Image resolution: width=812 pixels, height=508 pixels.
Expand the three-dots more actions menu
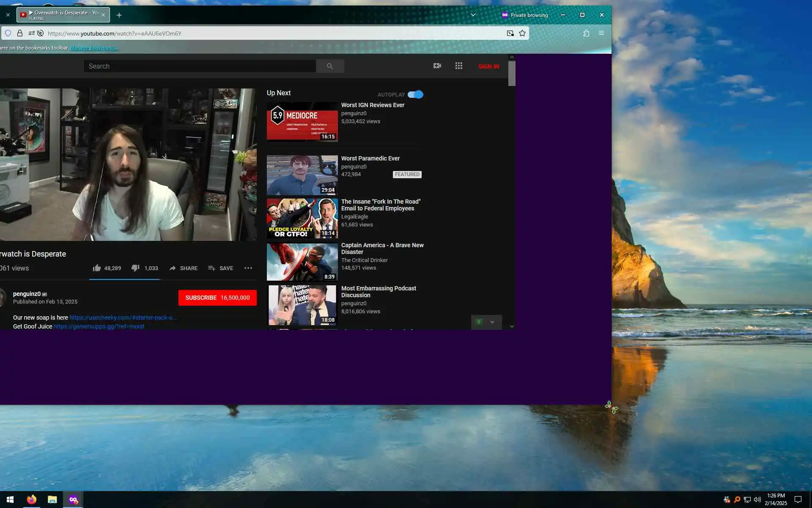click(x=248, y=268)
